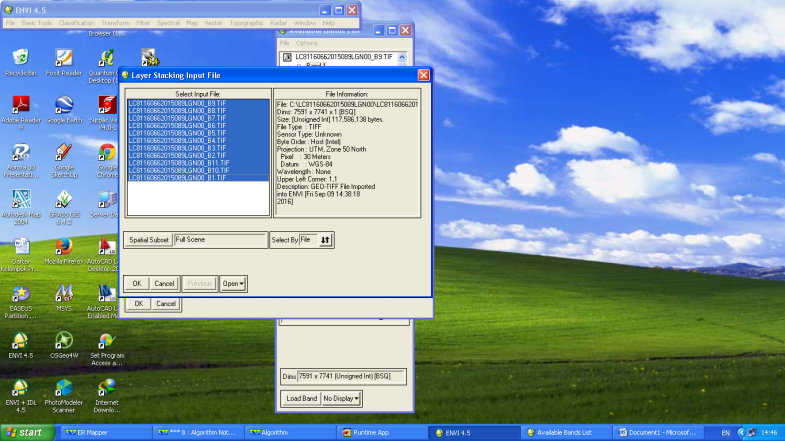Open Adobe Reader 9 desktop shortcut

point(21,112)
